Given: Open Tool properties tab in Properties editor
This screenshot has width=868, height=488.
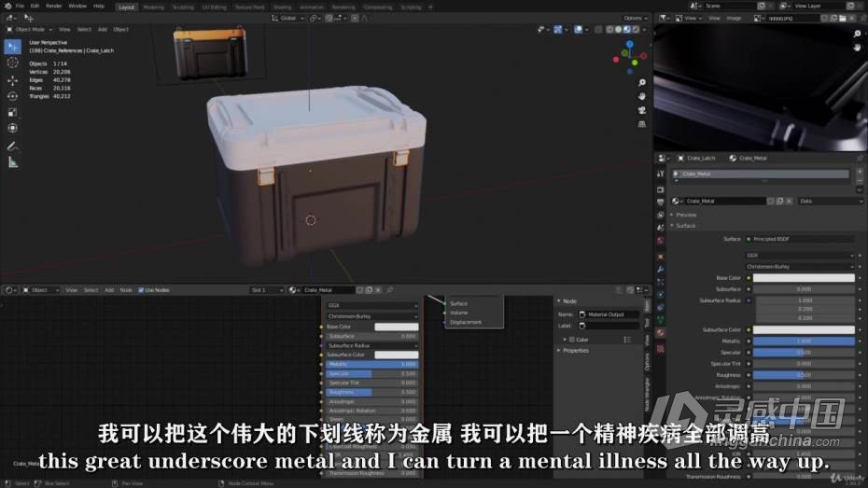Looking at the screenshot, I should tap(661, 174).
